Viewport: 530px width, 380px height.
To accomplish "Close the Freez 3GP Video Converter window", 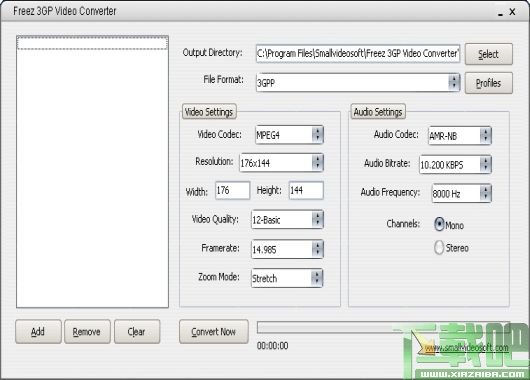I will [x=512, y=11].
